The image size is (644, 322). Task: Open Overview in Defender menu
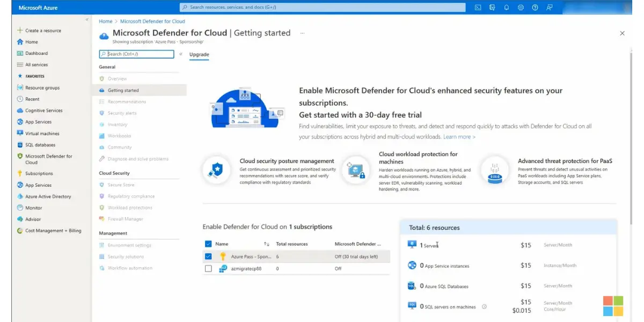pos(117,79)
